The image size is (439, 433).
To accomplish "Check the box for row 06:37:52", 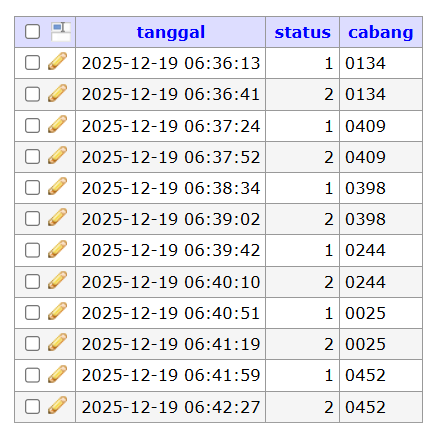I will pos(33,157).
